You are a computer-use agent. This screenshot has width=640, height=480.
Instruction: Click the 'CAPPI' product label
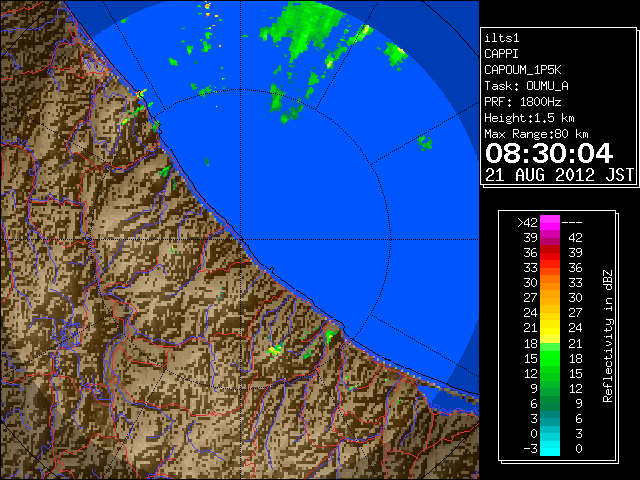coord(501,54)
